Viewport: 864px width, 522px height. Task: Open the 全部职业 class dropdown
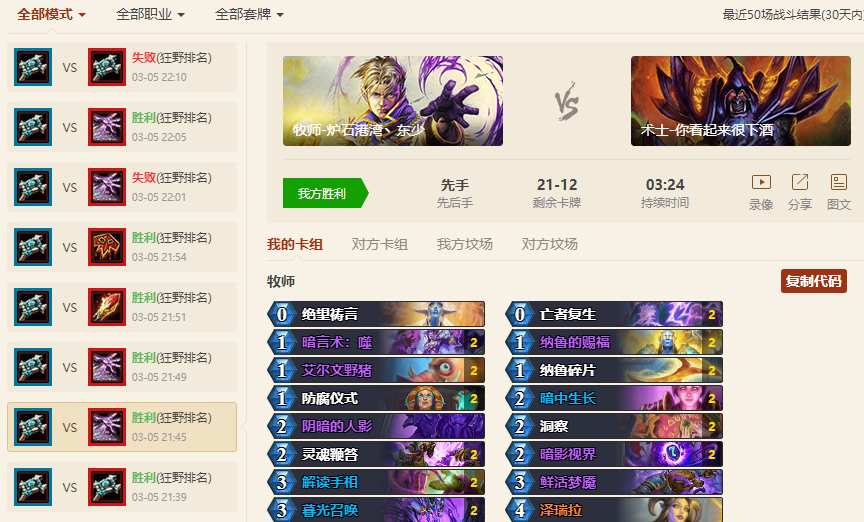[150, 14]
